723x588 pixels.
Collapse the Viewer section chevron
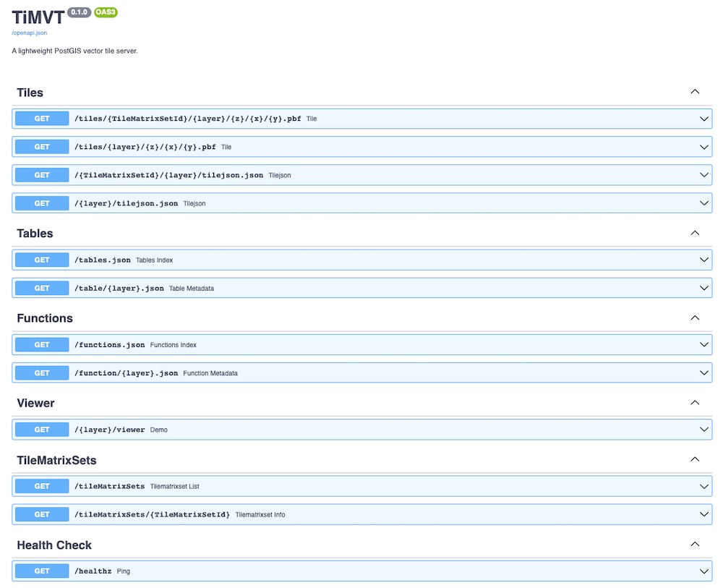click(695, 403)
